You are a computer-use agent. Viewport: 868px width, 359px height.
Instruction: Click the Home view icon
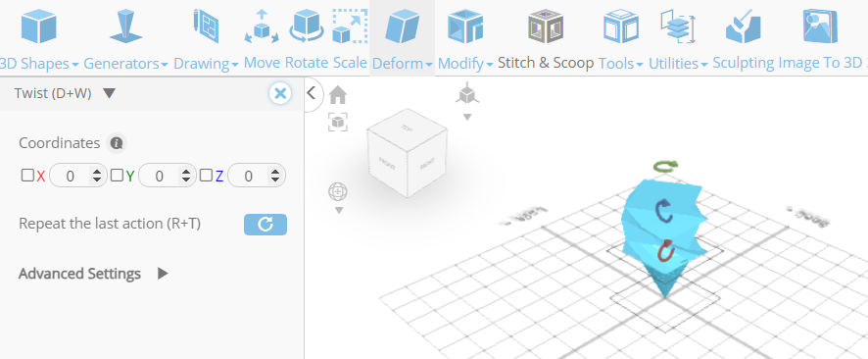pos(338,95)
